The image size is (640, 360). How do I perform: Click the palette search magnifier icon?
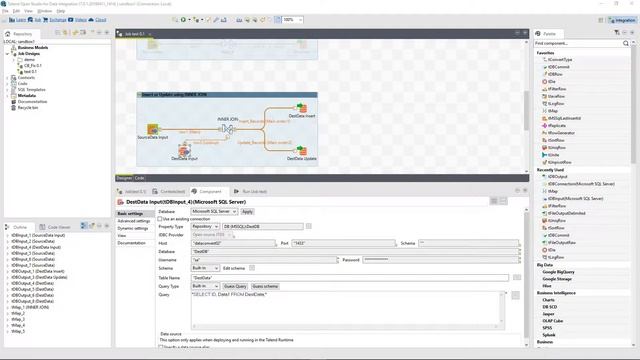[626, 43]
